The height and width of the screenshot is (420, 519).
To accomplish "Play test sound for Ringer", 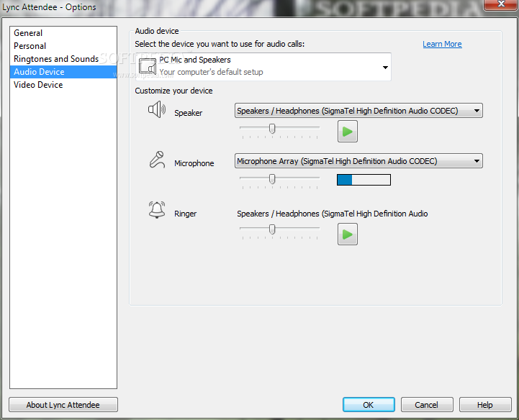I will point(347,234).
